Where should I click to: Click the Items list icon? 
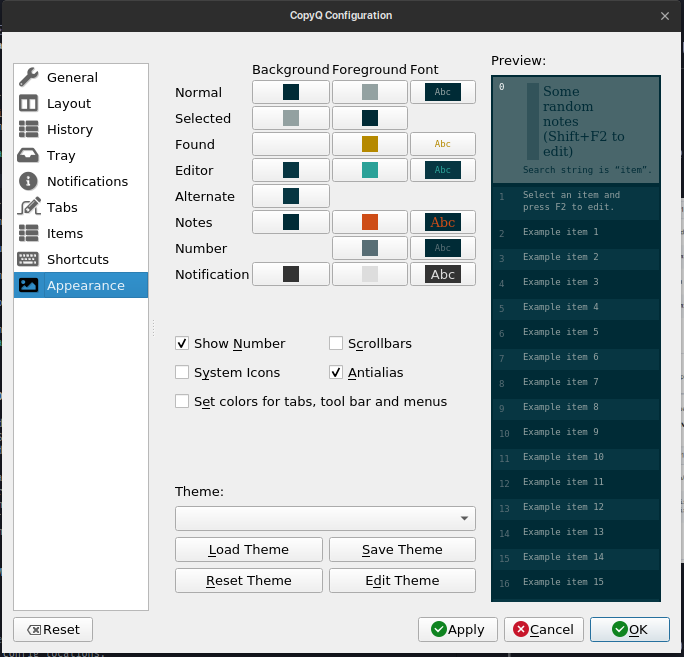[29, 233]
